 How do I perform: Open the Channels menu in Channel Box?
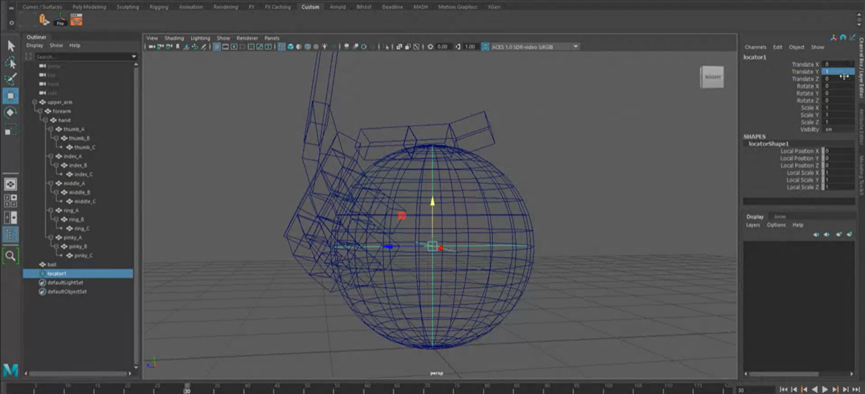coord(755,47)
